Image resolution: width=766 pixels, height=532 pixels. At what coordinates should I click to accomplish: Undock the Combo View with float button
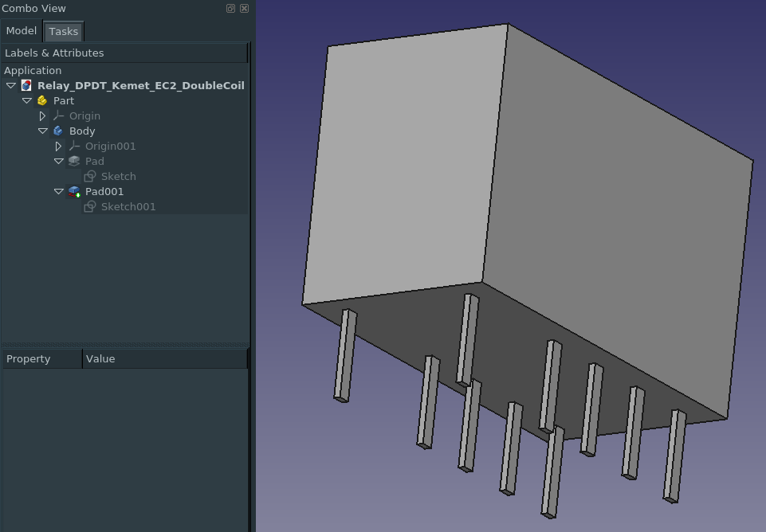pos(230,8)
